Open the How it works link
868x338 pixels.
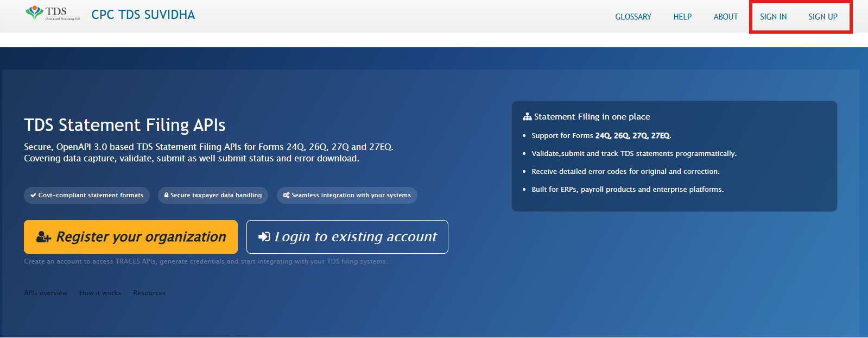click(100, 293)
